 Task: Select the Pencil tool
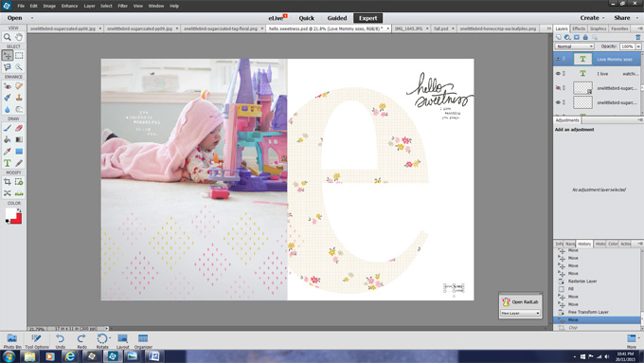click(19, 163)
